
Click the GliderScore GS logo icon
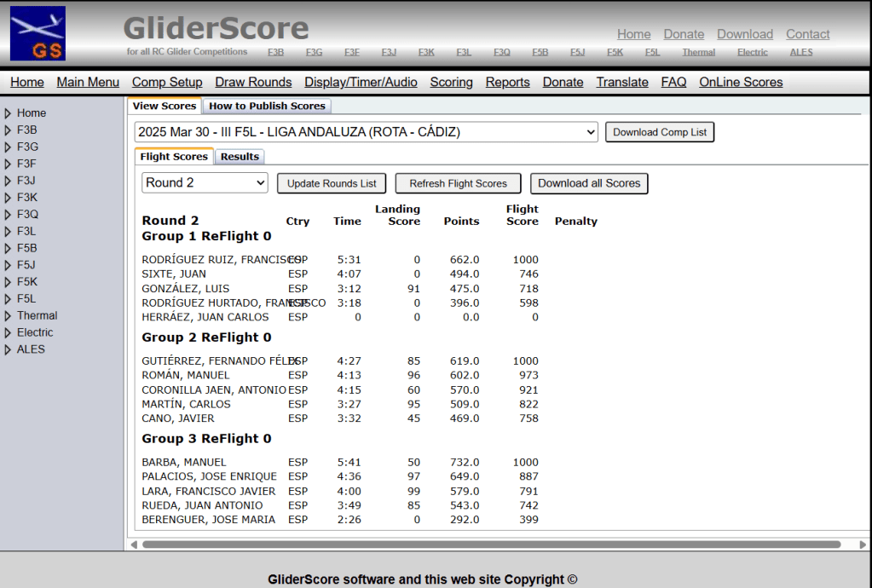point(38,33)
